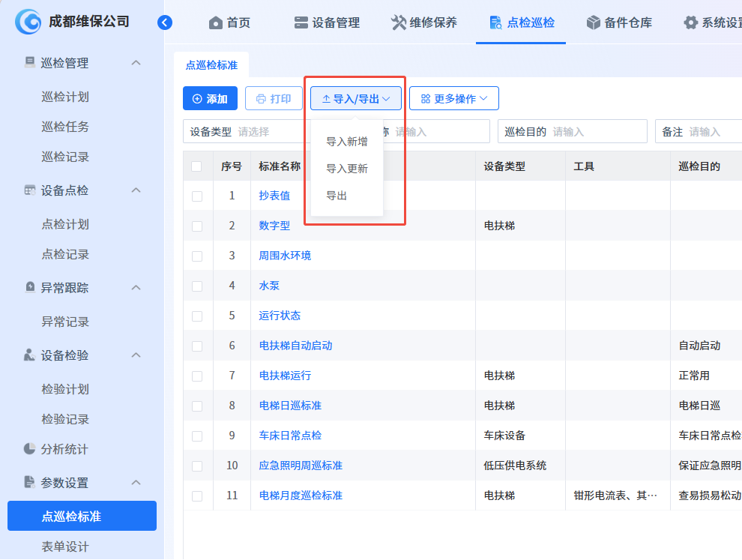The height and width of the screenshot is (560, 742).
Task: Click the company logo icon
Action: pos(28,22)
